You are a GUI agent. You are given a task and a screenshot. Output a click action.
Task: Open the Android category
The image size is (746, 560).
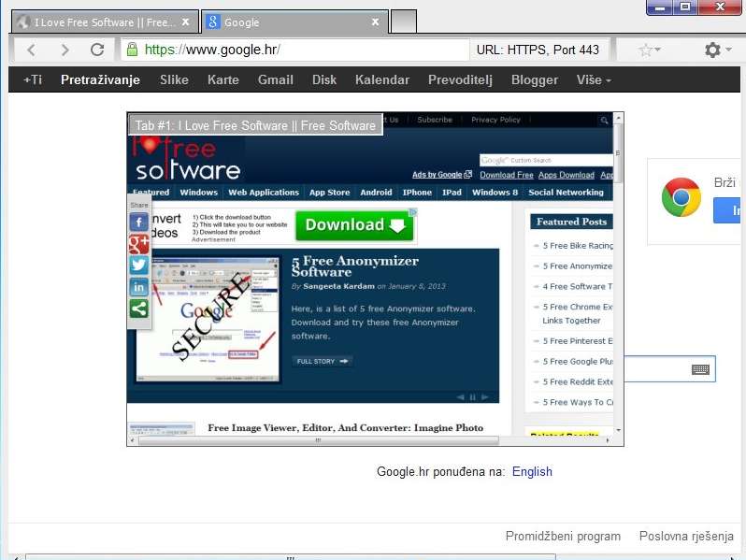(x=376, y=193)
